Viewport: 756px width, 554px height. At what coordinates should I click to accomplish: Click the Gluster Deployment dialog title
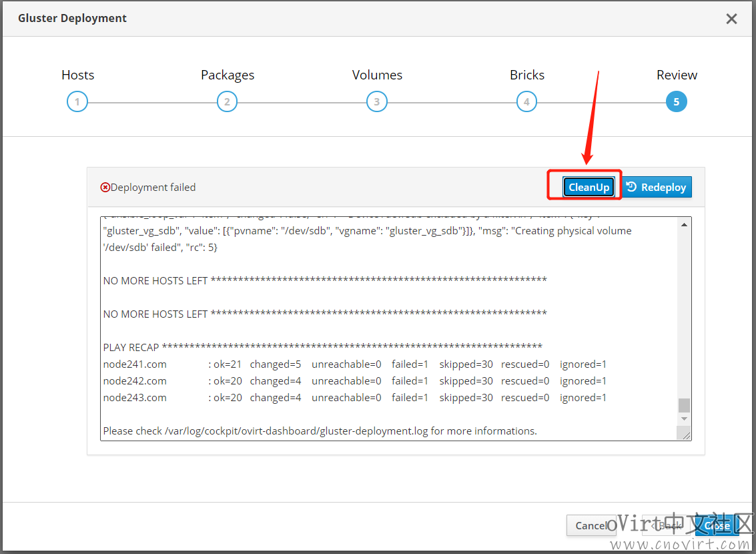pos(72,18)
